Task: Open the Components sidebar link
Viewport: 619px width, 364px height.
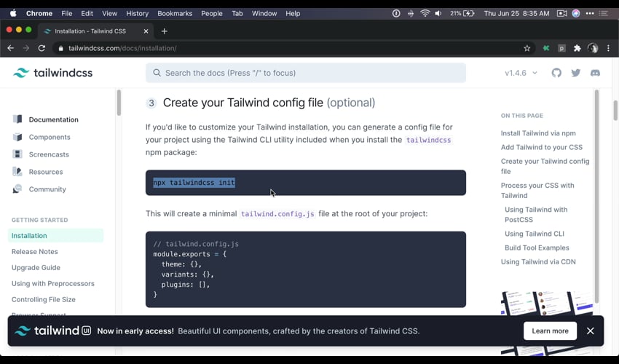Action: pos(50,137)
